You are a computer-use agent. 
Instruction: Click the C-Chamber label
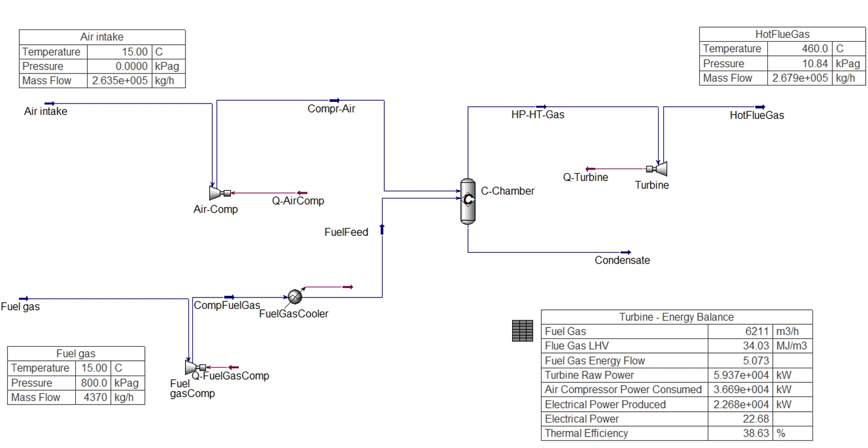coord(508,191)
